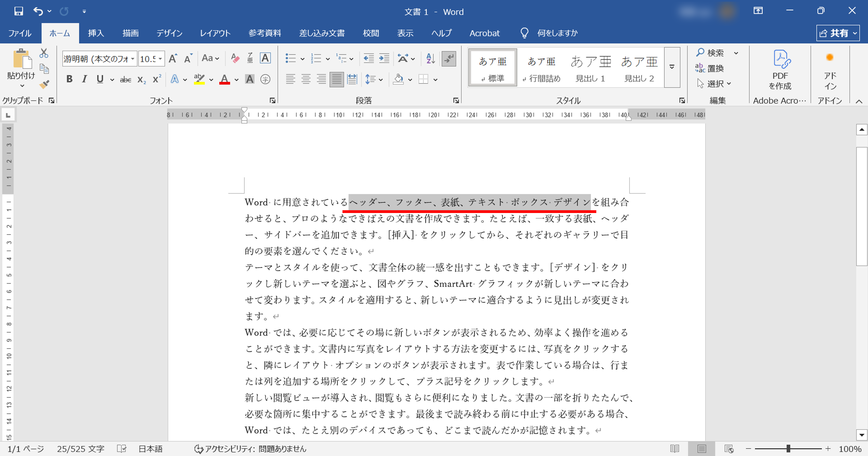Switch to Read Mode view in status bar
Viewport: 868px width, 456px height.
pos(675,449)
